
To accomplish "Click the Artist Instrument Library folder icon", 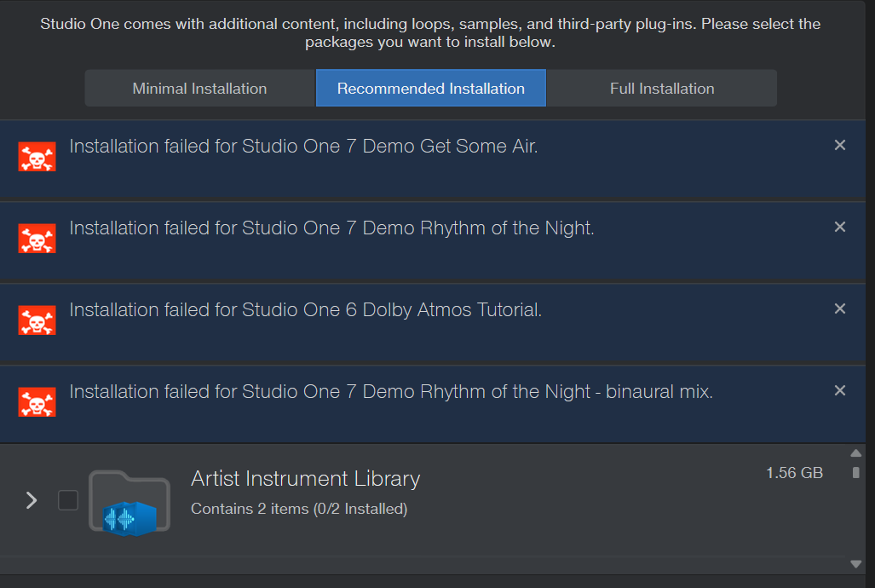I will (x=130, y=503).
